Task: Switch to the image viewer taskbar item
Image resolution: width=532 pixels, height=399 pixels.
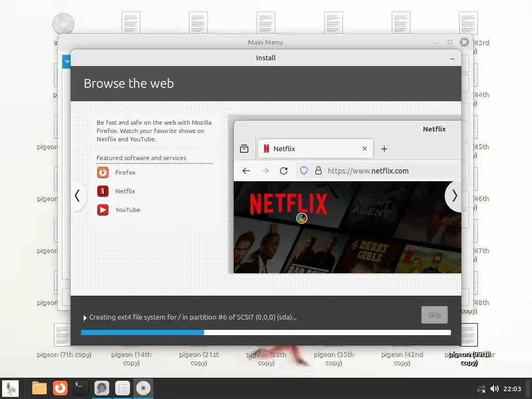Action: pos(101,388)
